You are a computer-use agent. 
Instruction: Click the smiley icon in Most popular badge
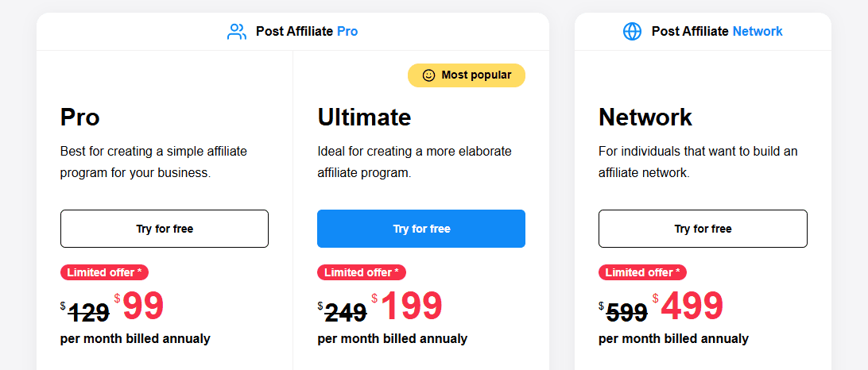point(428,75)
